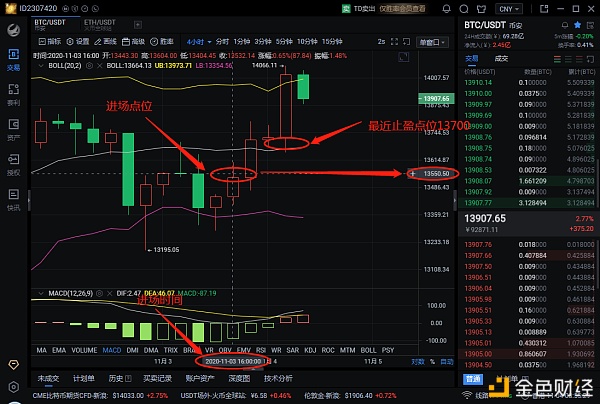600x404 pixels.
Task: Open the 交易 trade sidebar section
Action: (13, 60)
